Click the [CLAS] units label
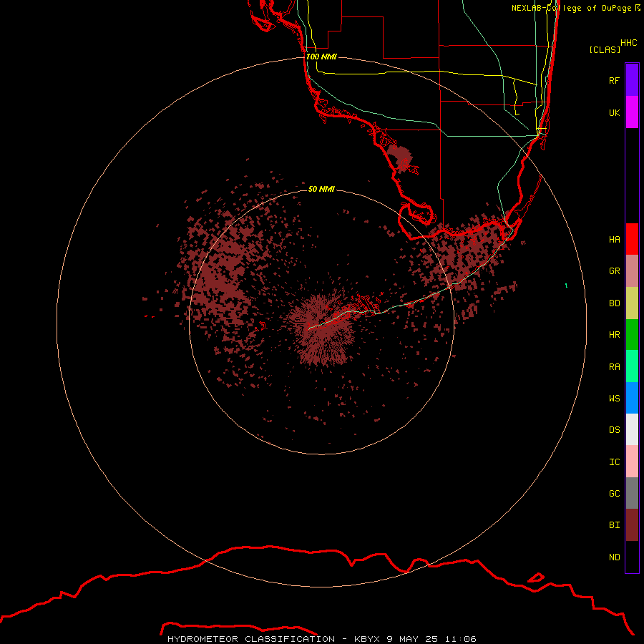Viewport: 644px width, 644px height. point(605,49)
